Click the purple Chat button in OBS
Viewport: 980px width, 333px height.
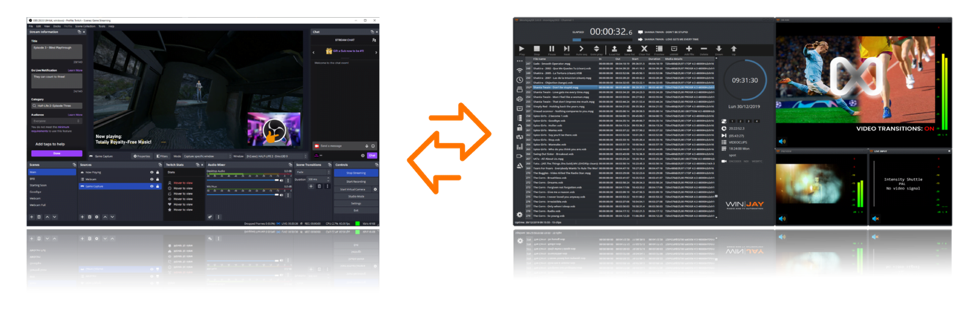372,156
